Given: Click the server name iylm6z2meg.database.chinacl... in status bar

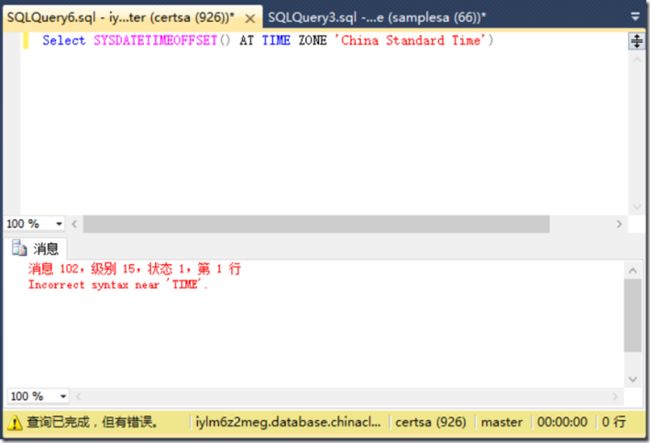Looking at the screenshot, I should tap(288, 422).
